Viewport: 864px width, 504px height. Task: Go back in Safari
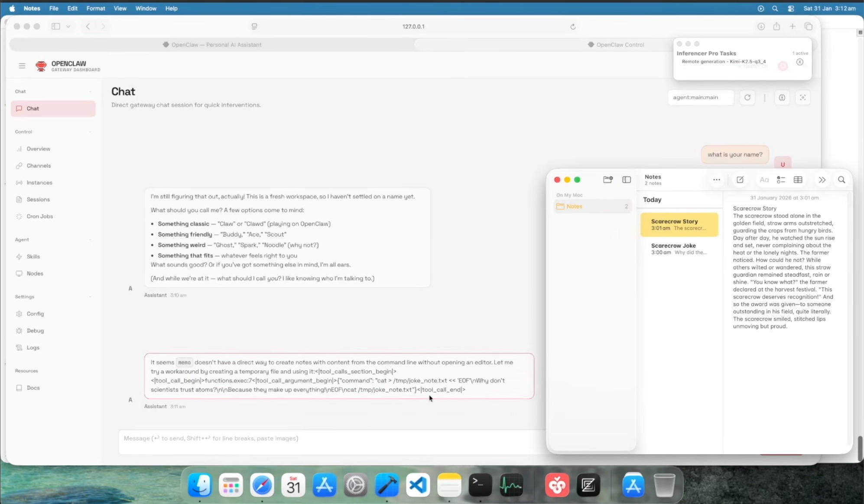tap(88, 26)
